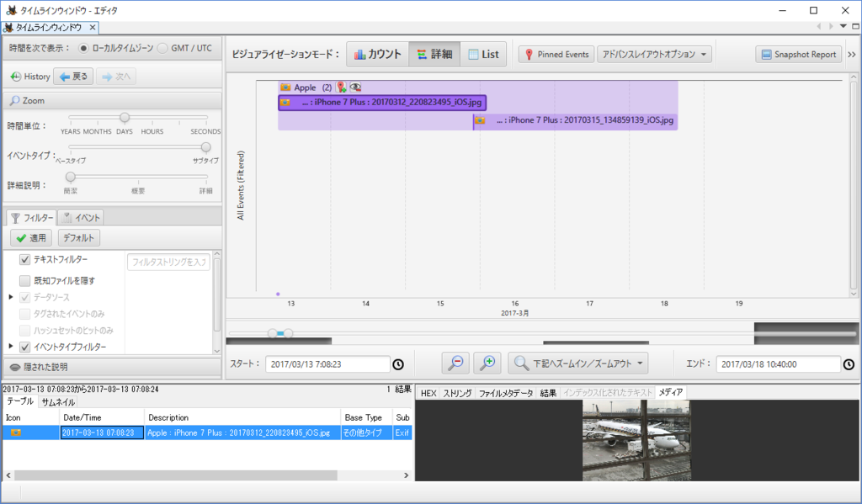This screenshot has height=504, width=862.
Task: Toggle イベントタイプフィルター checkbox
Action: (x=24, y=347)
